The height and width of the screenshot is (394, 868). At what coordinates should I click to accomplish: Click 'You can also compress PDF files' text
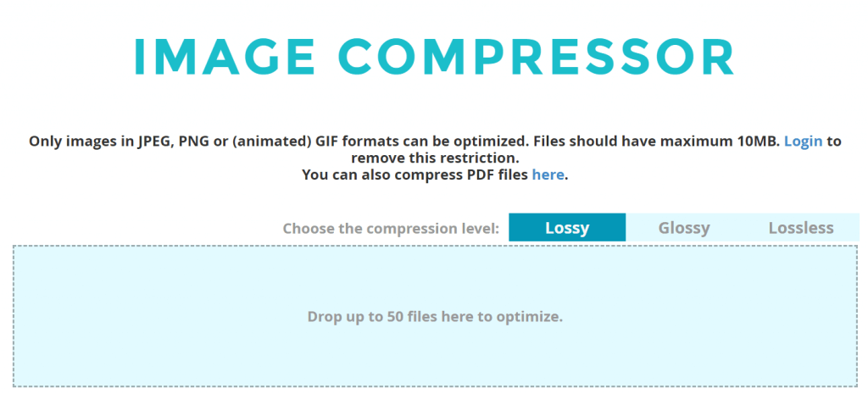tap(415, 175)
